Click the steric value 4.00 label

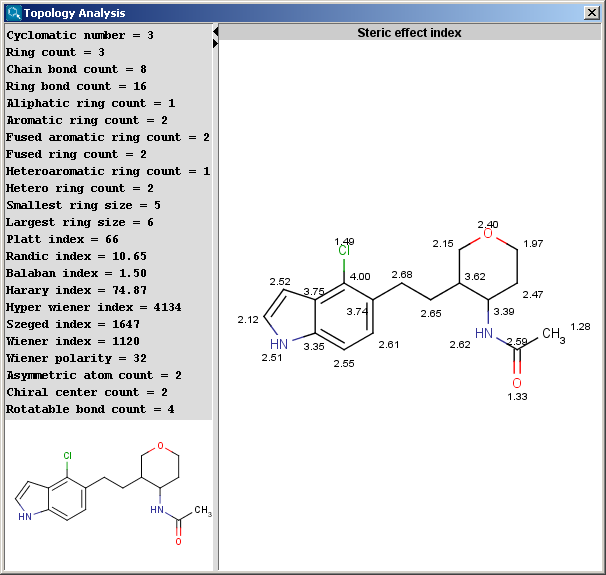coord(360,277)
